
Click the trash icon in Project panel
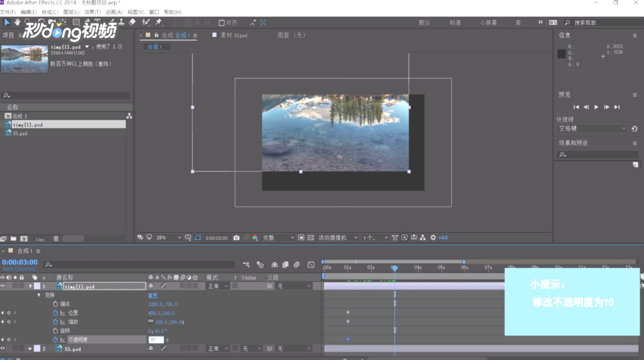pyautogui.click(x=56, y=239)
